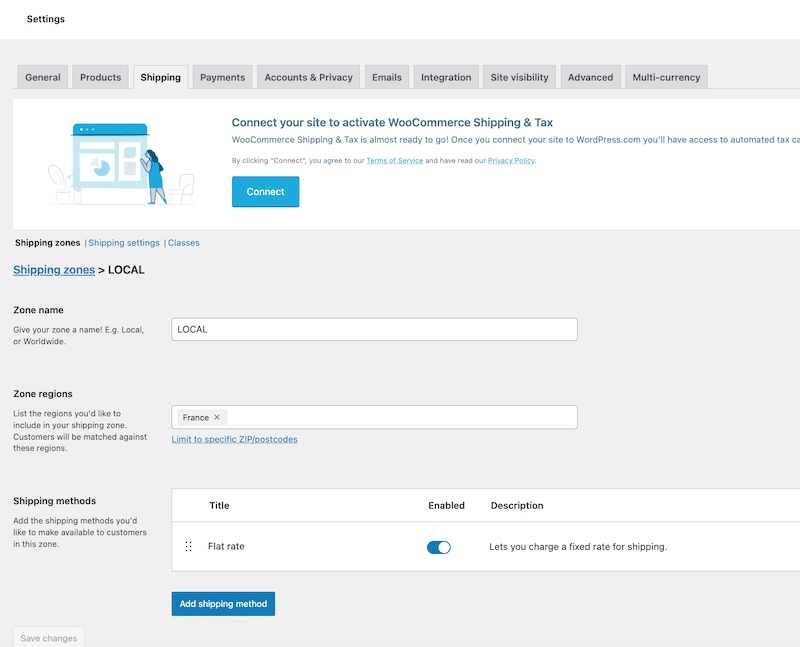Click Add shipping method

pyautogui.click(x=223, y=603)
